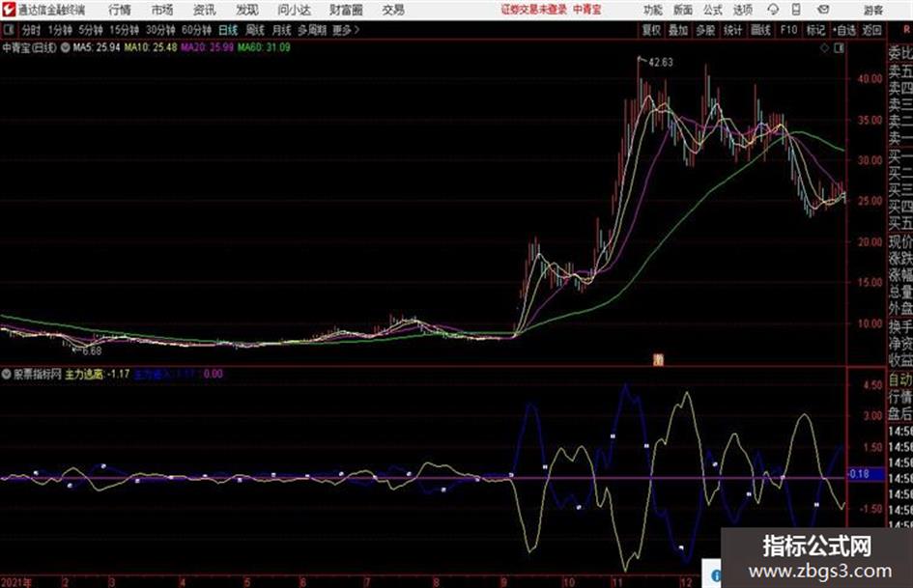
Task: Click the 通达信 red logo icon
Action: [9, 10]
